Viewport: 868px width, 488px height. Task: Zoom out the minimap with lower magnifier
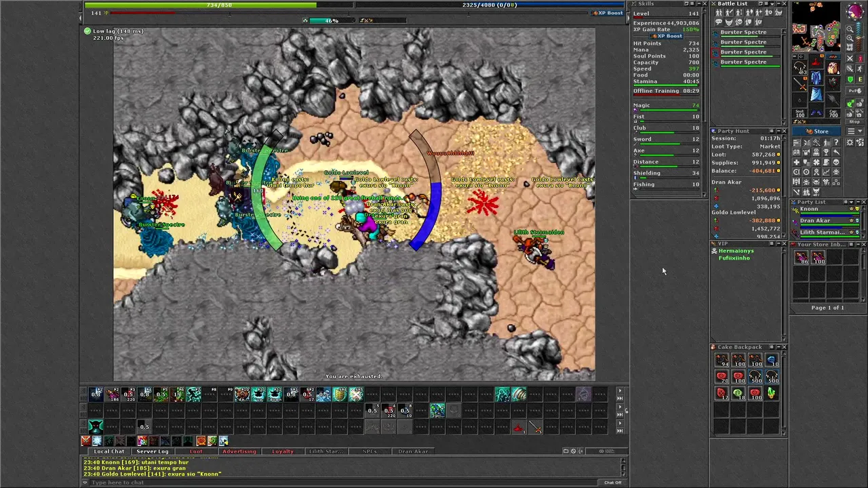click(x=850, y=38)
